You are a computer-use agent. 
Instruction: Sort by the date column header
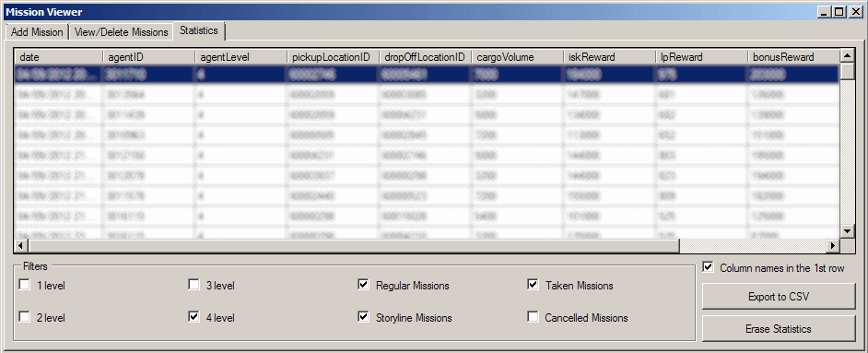pyautogui.click(x=59, y=57)
